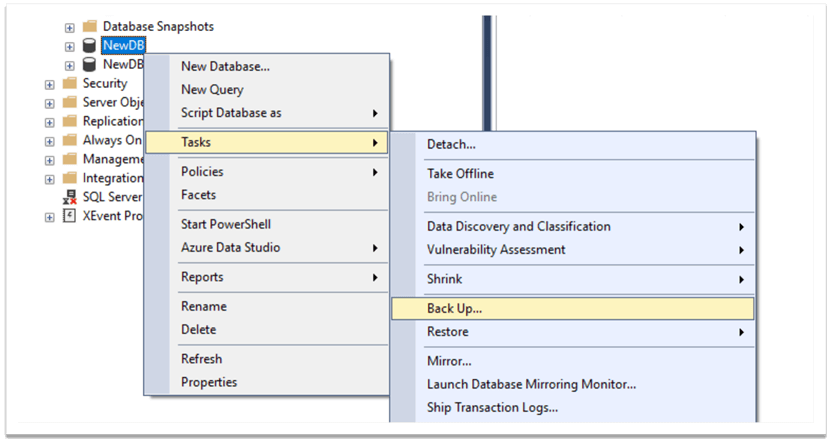Click the Security folder icon
The height and width of the screenshot is (442, 830).
[x=69, y=84]
